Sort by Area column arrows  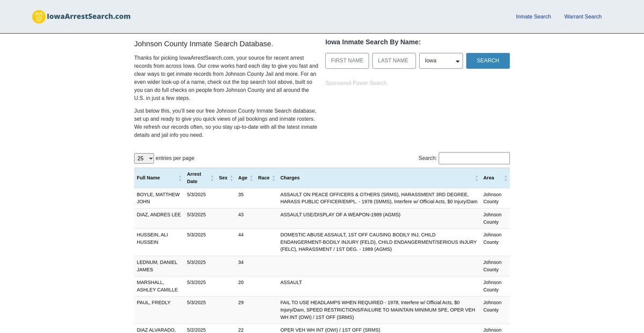pos(505,178)
